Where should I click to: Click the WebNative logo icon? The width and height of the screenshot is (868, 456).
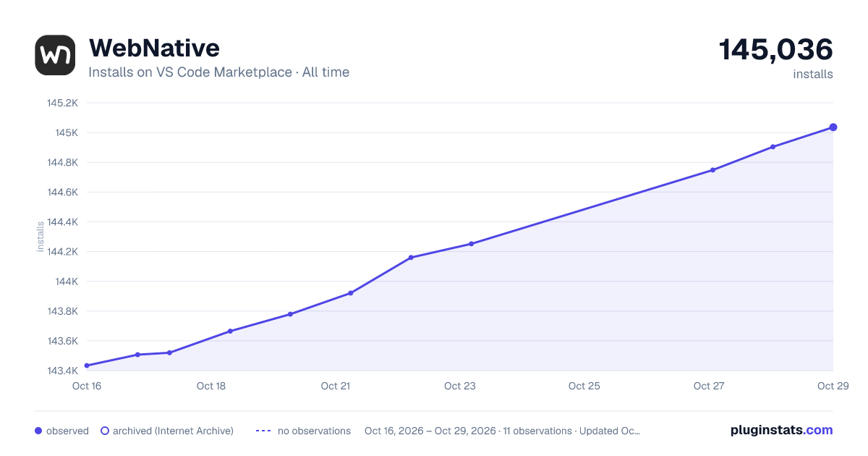click(55, 55)
